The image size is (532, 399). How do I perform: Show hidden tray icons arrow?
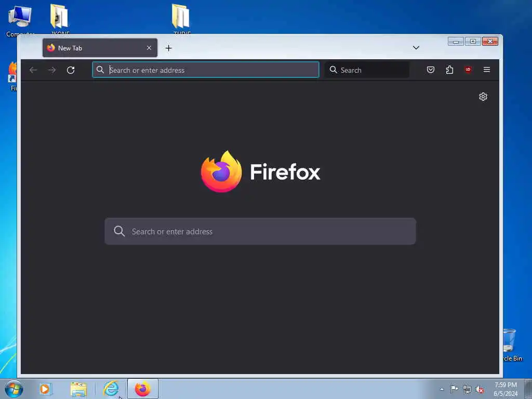[x=442, y=390]
